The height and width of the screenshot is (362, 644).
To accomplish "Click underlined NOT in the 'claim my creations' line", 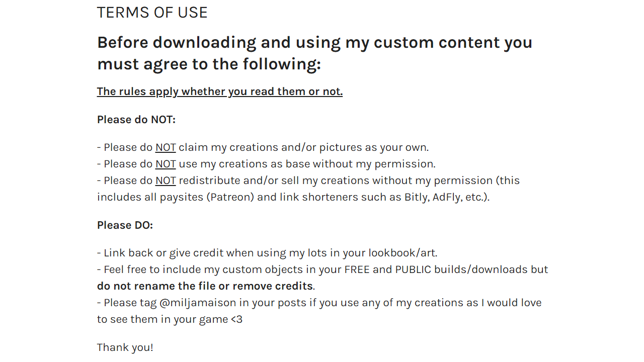I will 166,147.
